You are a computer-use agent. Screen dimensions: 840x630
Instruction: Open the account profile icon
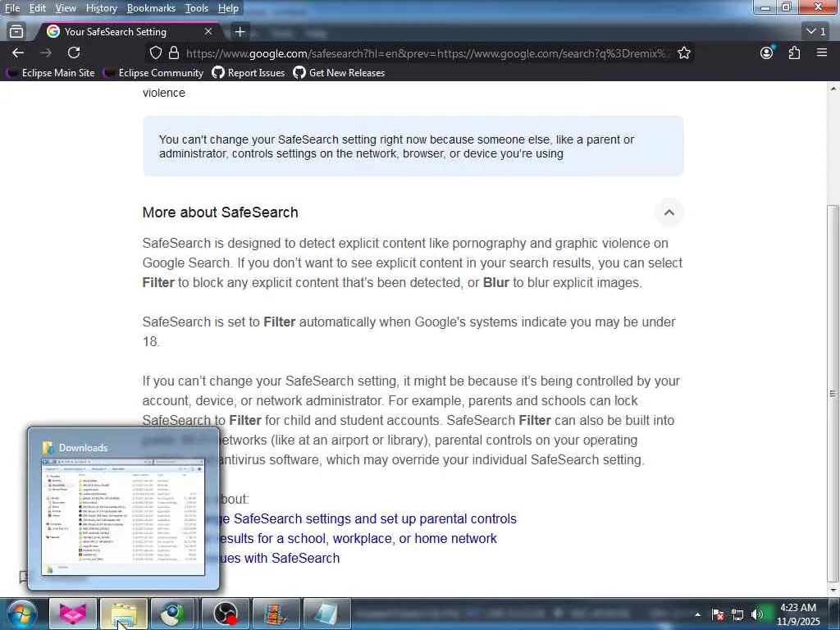pyautogui.click(x=767, y=52)
